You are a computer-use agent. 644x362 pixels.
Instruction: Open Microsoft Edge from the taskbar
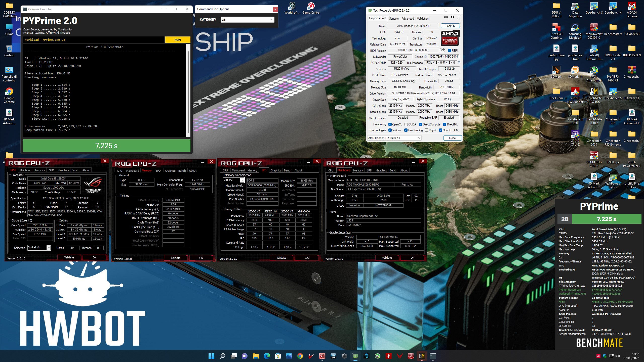click(267, 356)
